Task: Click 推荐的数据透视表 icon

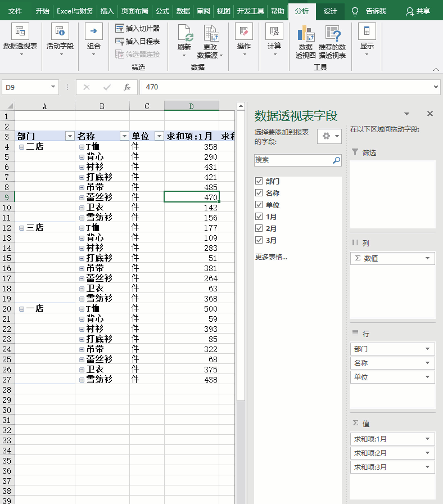Action: click(332, 33)
